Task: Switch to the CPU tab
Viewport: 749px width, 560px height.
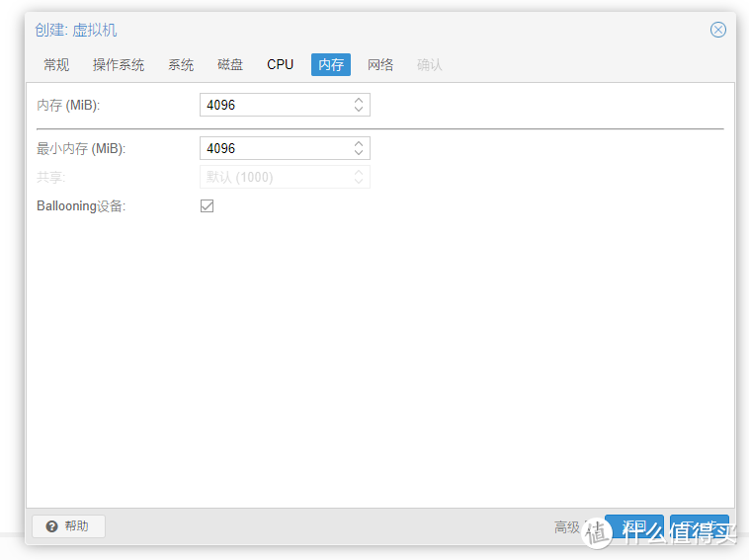Action: pos(280,64)
